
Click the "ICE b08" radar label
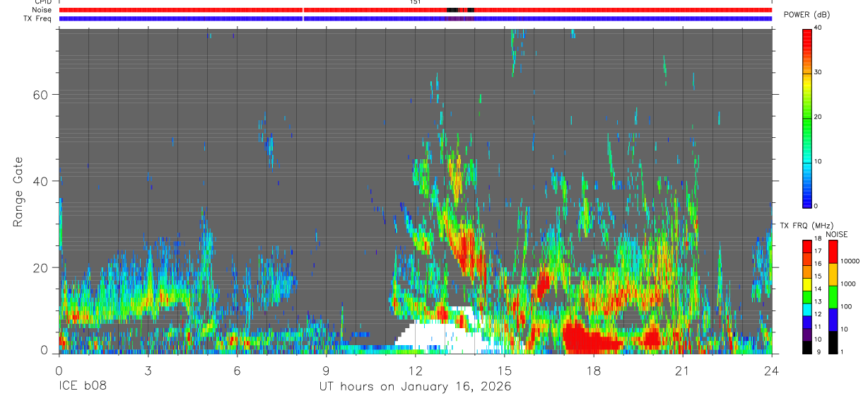tap(83, 387)
